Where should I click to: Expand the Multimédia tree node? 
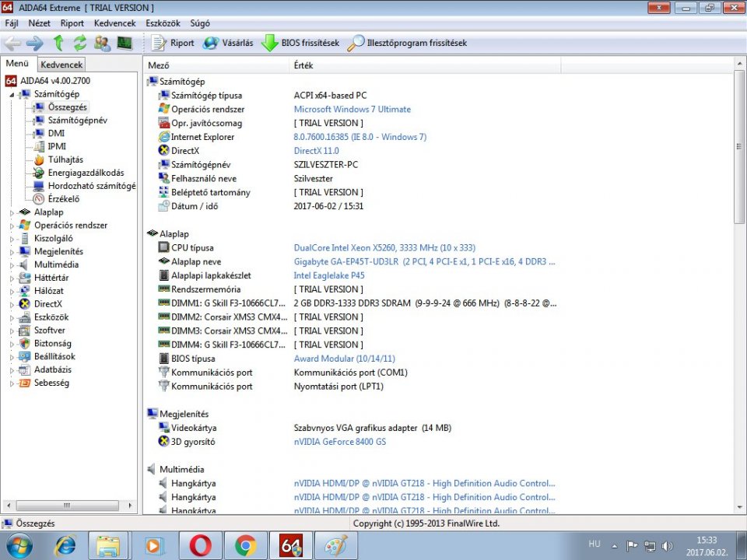click(12, 265)
